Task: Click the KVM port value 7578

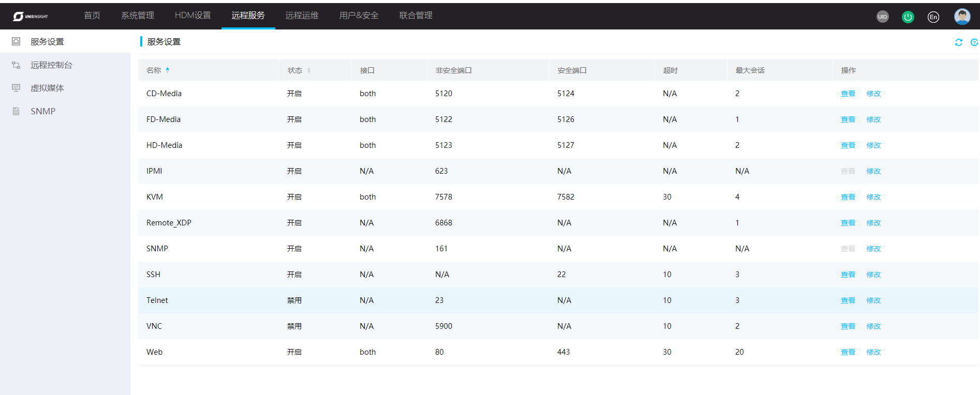Action: click(443, 197)
